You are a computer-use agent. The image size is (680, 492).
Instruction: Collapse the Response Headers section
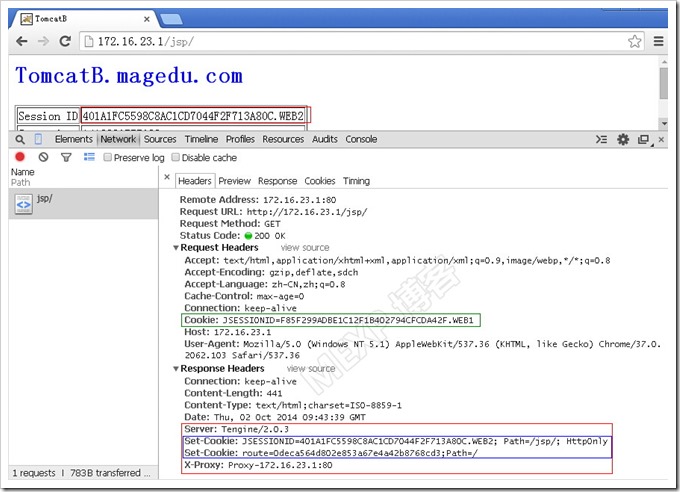pyautogui.click(x=176, y=369)
